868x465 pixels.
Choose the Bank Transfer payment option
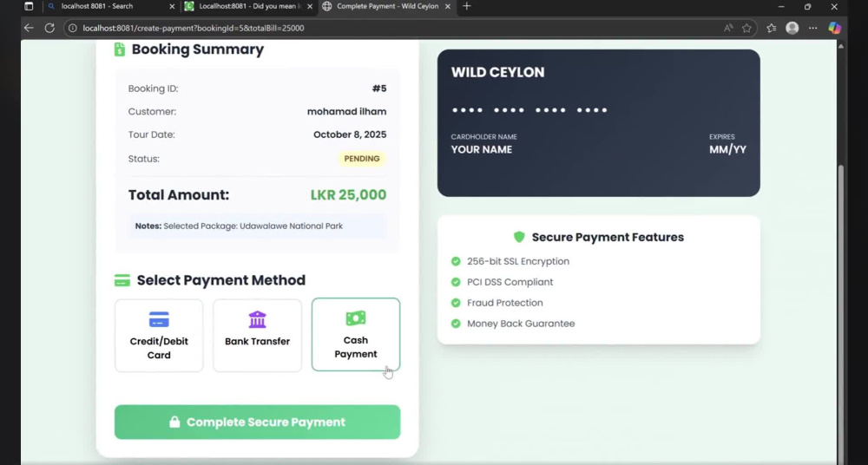(x=258, y=336)
